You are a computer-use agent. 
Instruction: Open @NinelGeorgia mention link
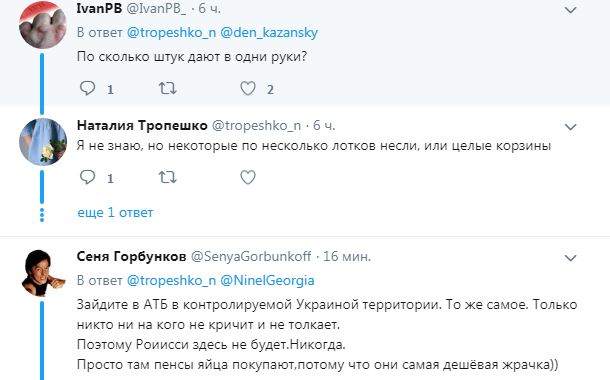click(x=267, y=280)
